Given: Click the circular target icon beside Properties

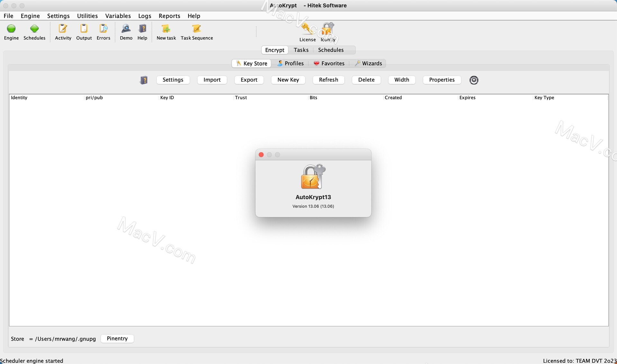Looking at the screenshot, I should click(474, 80).
